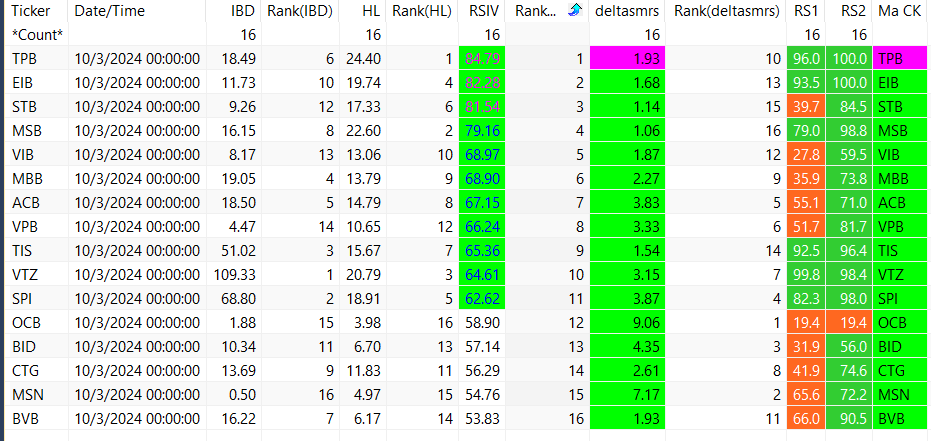Click IBD value 0.50

point(242,395)
